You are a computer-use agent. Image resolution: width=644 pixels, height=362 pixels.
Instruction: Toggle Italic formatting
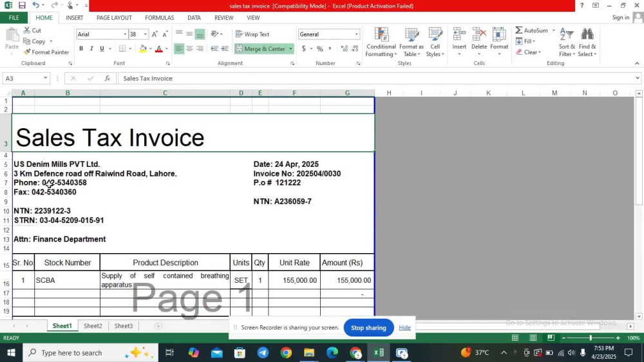[x=91, y=48]
